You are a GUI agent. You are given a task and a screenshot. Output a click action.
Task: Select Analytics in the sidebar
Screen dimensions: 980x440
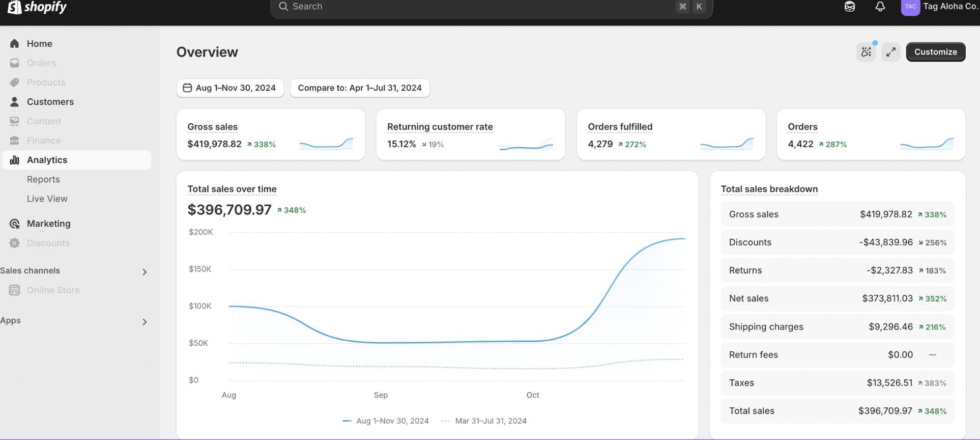pyautogui.click(x=77, y=160)
